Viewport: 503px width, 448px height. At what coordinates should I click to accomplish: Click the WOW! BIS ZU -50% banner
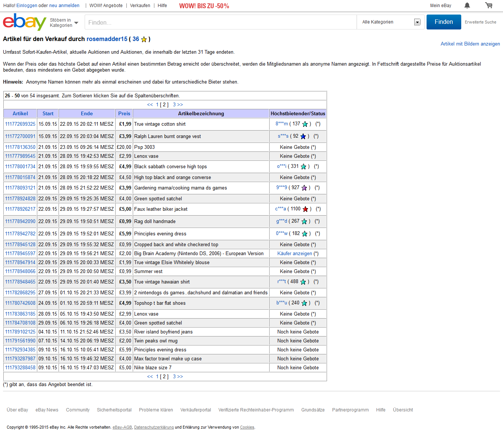pos(204,6)
